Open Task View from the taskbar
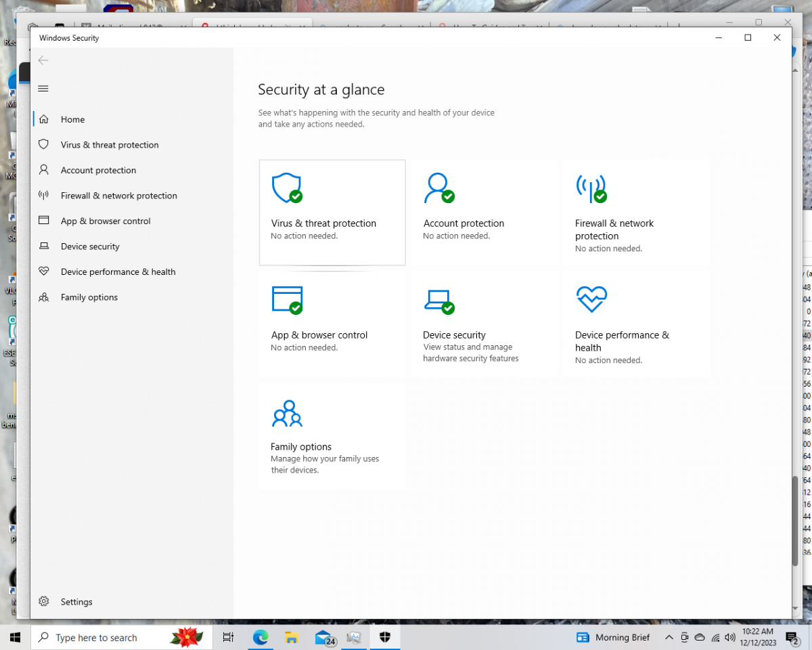812x650 pixels. click(x=228, y=637)
